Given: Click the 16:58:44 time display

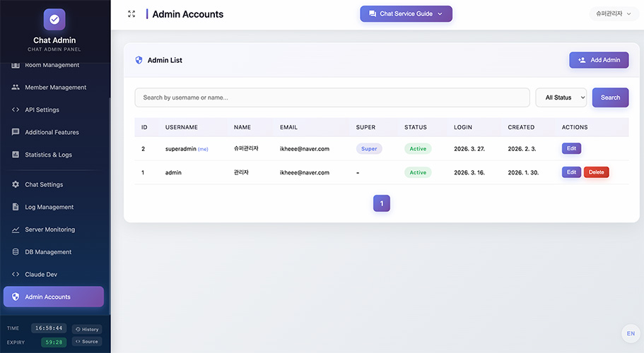Looking at the screenshot, I should (49, 328).
